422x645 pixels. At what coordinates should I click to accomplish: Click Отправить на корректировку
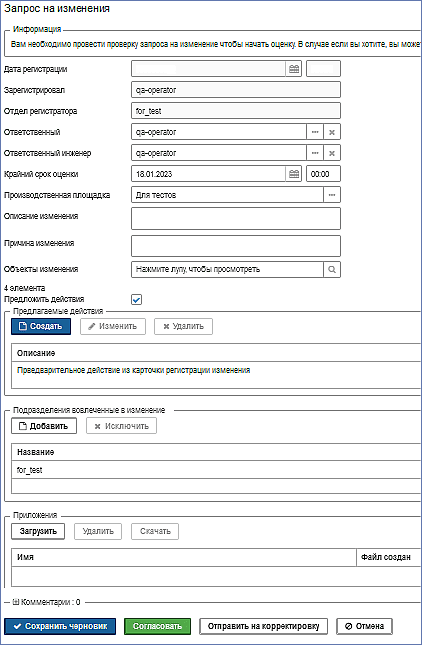tap(263, 626)
